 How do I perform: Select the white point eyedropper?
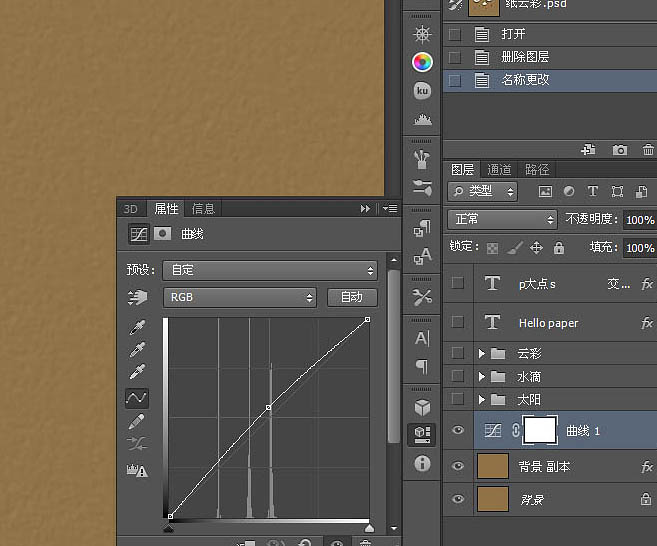click(137, 371)
